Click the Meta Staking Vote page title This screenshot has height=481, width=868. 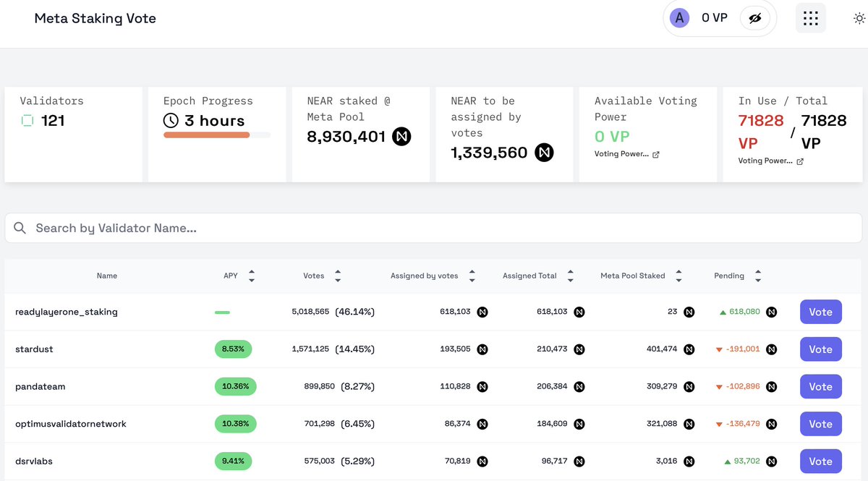tap(95, 18)
